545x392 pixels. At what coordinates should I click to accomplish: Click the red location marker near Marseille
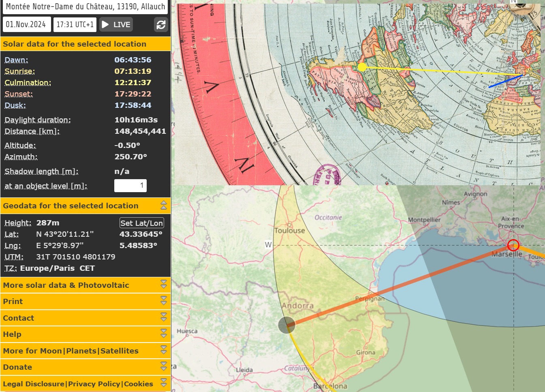513,245
